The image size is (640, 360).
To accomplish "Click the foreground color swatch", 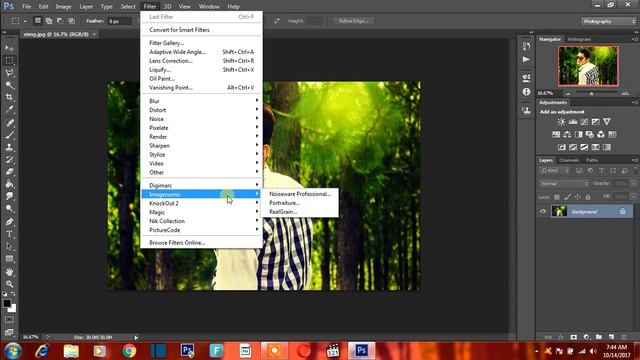I will point(7,303).
